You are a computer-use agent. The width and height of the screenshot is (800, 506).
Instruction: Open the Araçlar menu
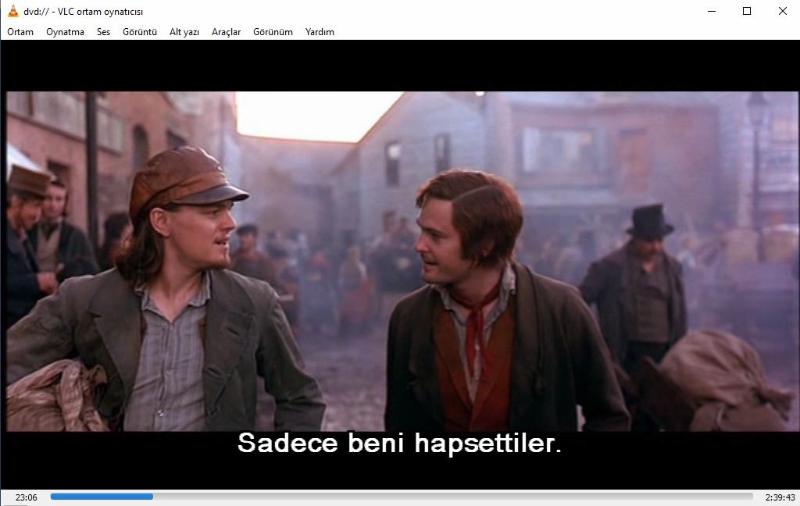click(x=226, y=32)
